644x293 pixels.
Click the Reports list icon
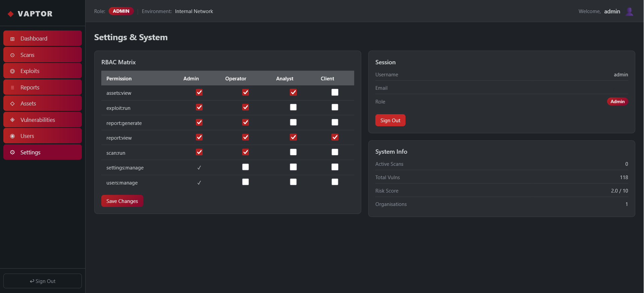point(12,87)
